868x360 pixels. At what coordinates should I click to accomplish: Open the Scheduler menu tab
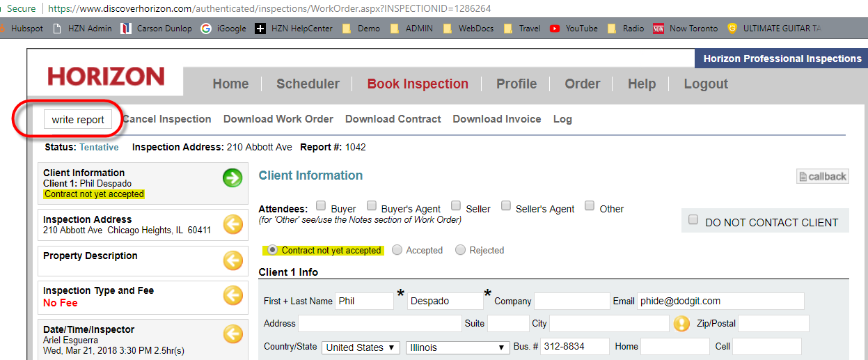tap(308, 84)
